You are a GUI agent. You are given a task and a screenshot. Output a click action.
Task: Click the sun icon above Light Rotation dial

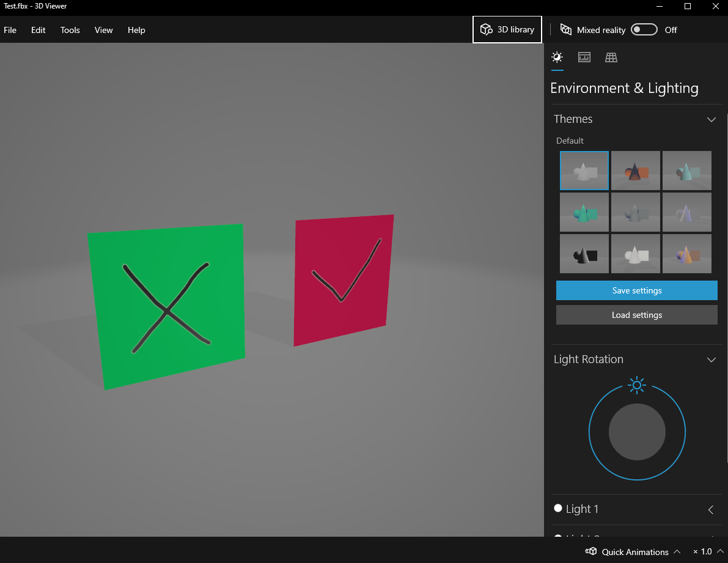(637, 385)
